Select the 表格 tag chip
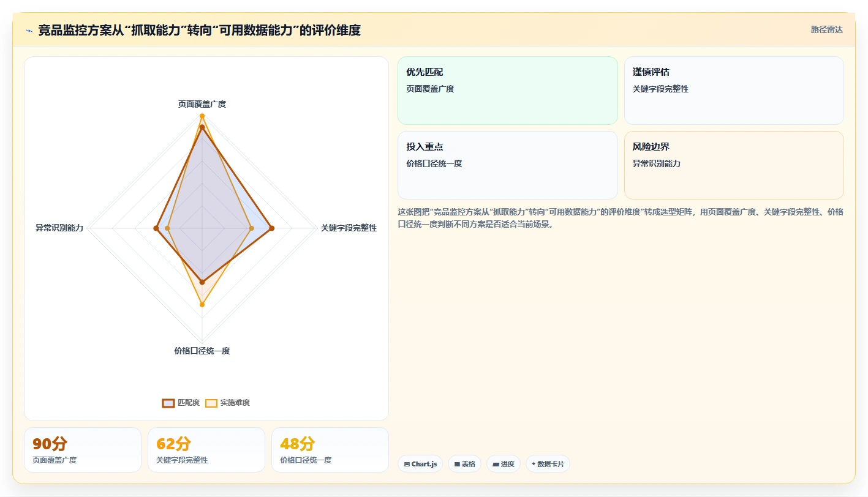This screenshot has width=868, height=497. pyautogui.click(x=465, y=464)
